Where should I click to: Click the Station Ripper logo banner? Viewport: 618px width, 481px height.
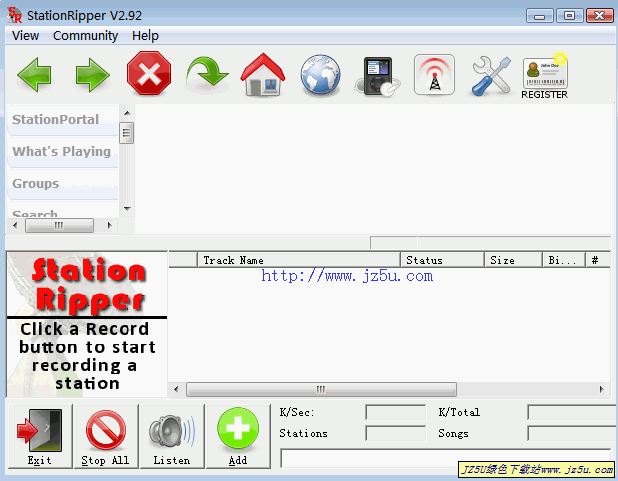pos(87,285)
